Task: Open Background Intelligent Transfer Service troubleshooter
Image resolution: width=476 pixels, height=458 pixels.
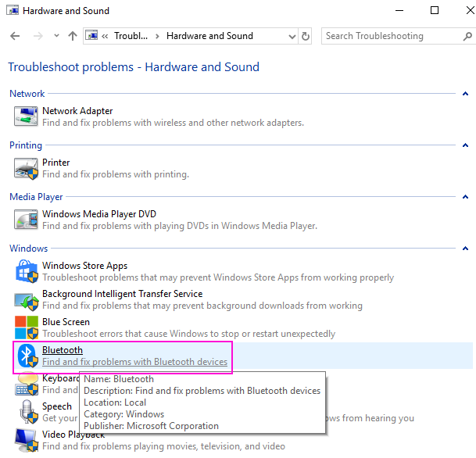Action: 123,294
